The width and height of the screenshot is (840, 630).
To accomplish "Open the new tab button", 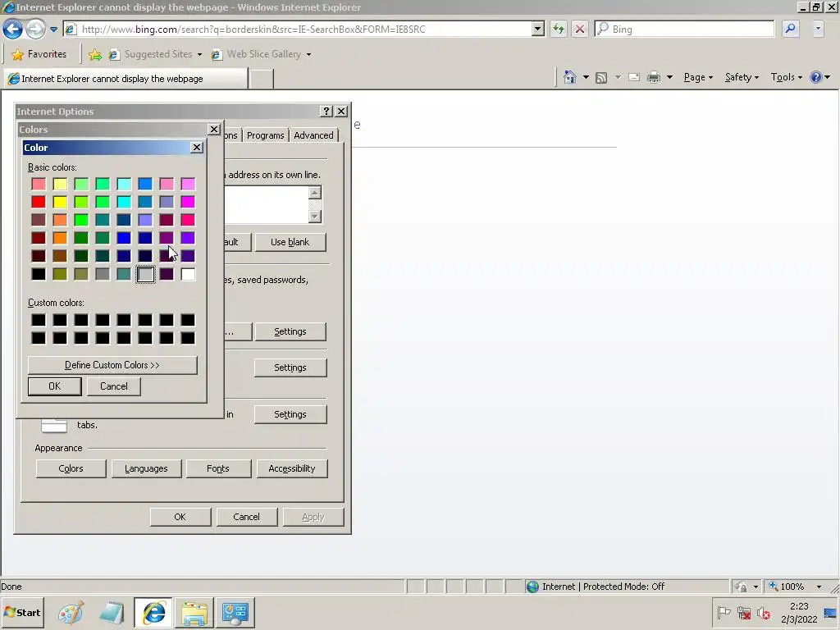I will (x=262, y=79).
